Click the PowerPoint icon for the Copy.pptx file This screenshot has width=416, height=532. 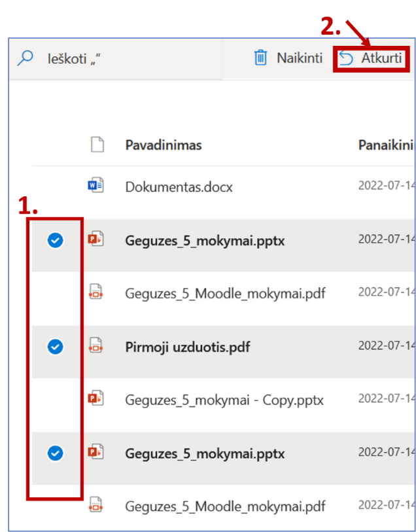pyautogui.click(x=96, y=399)
